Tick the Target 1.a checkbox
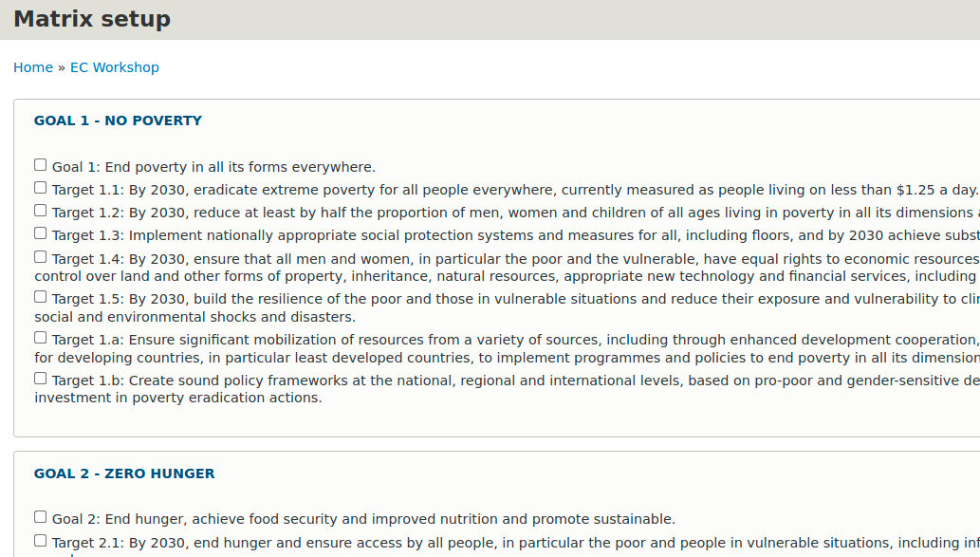Image resolution: width=980 pixels, height=557 pixels. pos(41,338)
